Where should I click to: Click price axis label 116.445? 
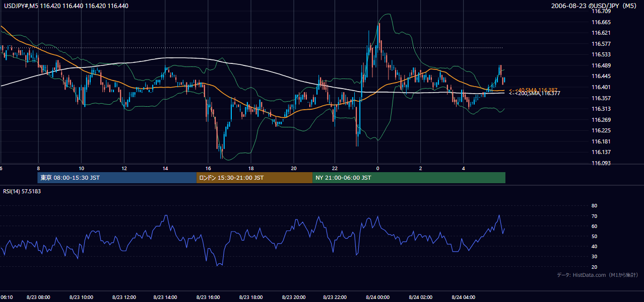601,77
